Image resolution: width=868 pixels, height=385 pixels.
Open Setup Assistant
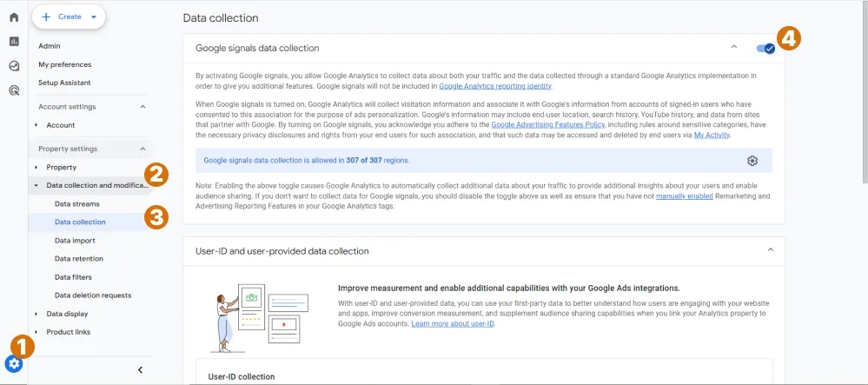point(64,83)
